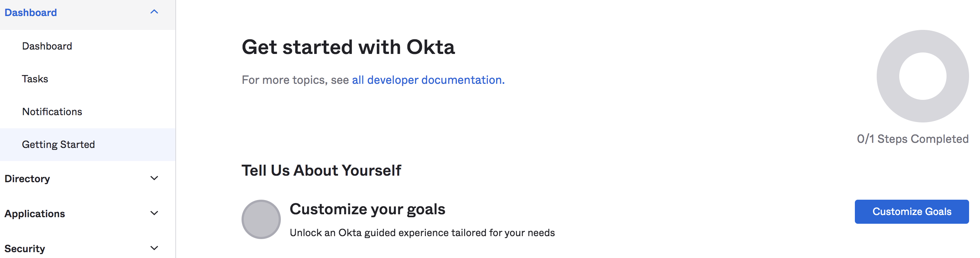Select Getting Started in the sidebar
The image size is (980, 258).
(59, 144)
